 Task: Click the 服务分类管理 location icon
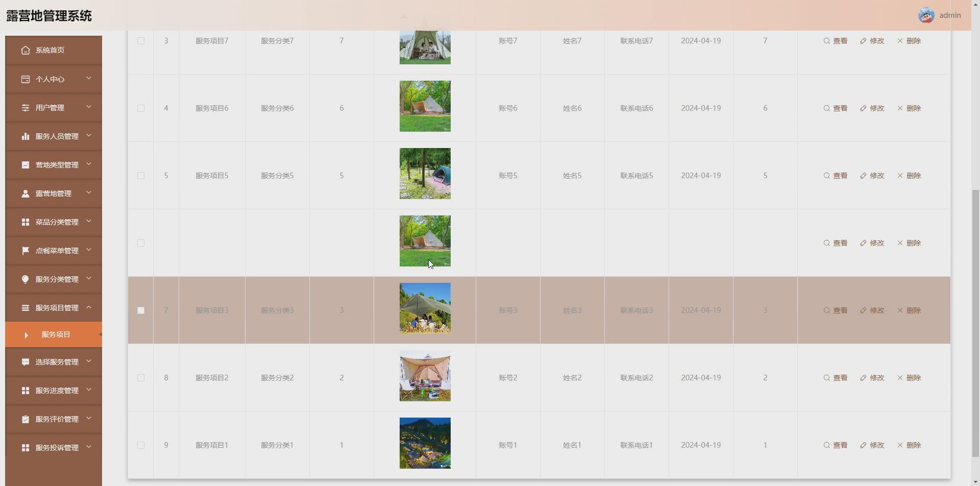pyautogui.click(x=26, y=279)
